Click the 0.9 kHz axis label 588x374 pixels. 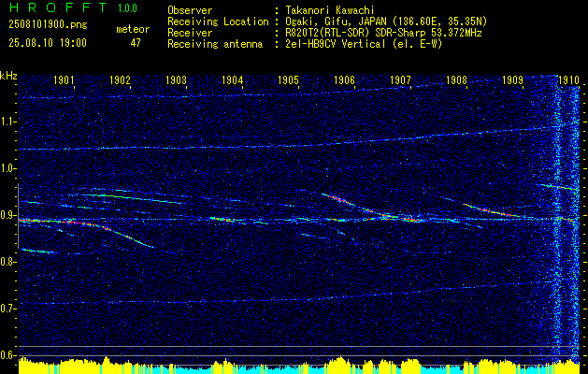(x=7, y=215)
